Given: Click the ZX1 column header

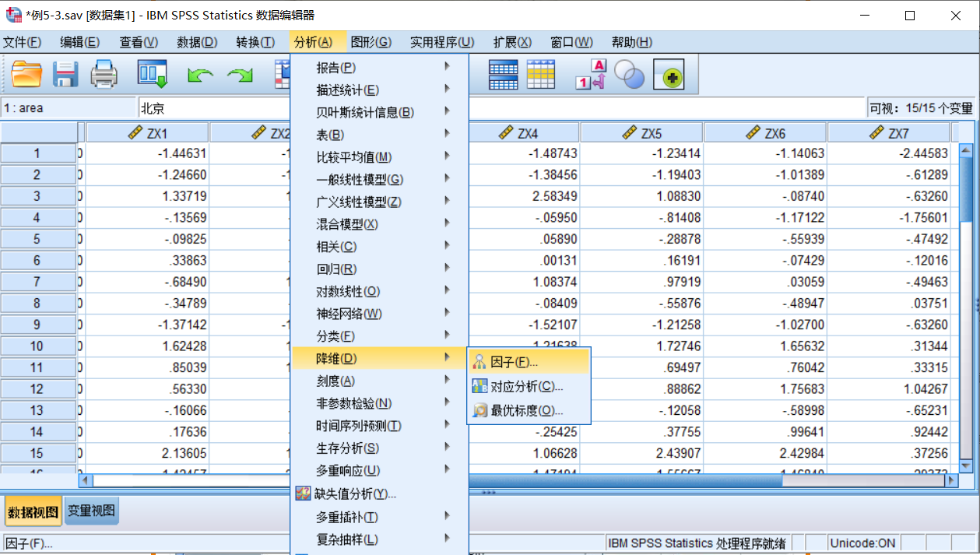Looking at the screenshot, I should point(147,133).
